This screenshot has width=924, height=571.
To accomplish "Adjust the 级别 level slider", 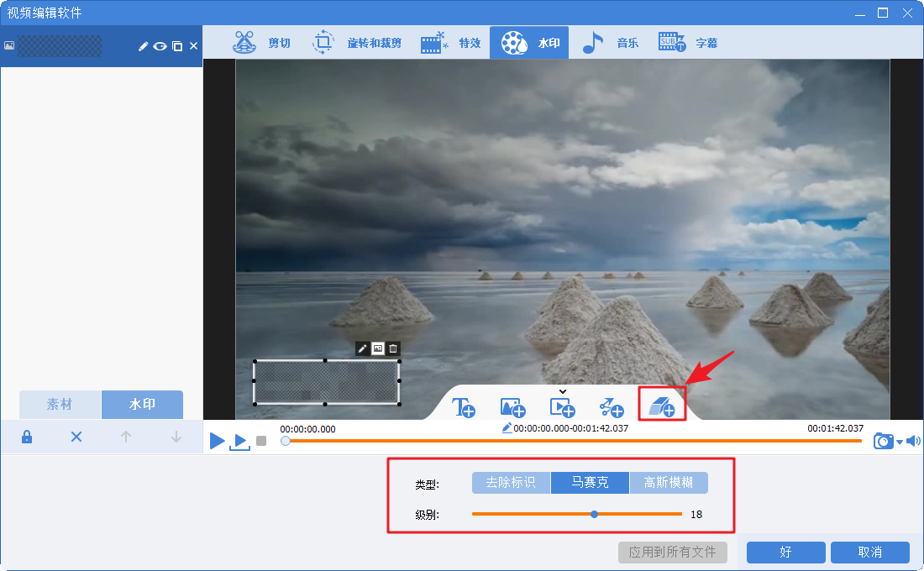I will (x=577, y=515).
